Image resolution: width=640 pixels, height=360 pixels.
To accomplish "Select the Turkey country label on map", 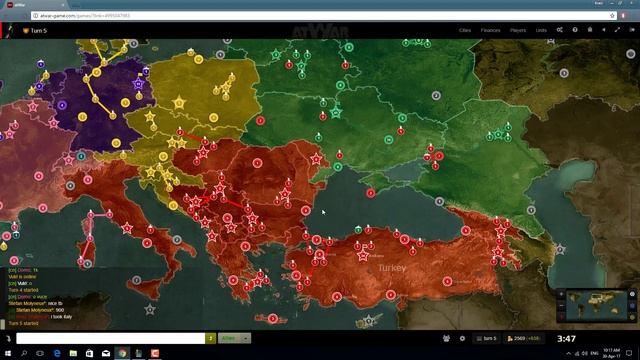I will [x=392, y=268].
